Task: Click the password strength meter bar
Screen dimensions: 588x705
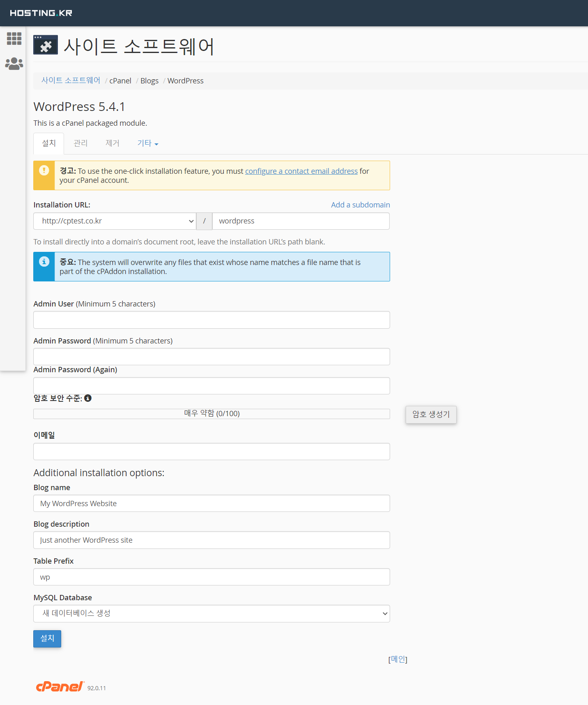Action: point(211,414)
